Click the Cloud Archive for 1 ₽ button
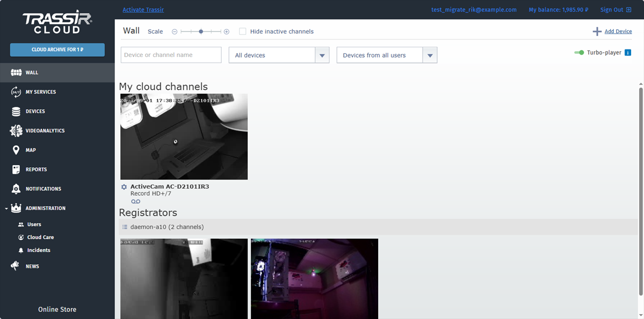The height and width of the screenshot is (319, 644). (57, 50)
